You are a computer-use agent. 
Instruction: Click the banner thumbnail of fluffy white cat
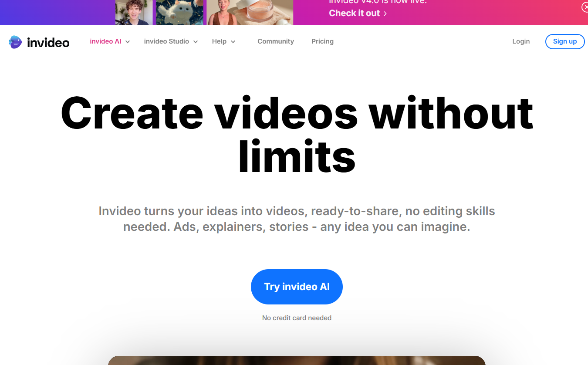click(179, 12)
